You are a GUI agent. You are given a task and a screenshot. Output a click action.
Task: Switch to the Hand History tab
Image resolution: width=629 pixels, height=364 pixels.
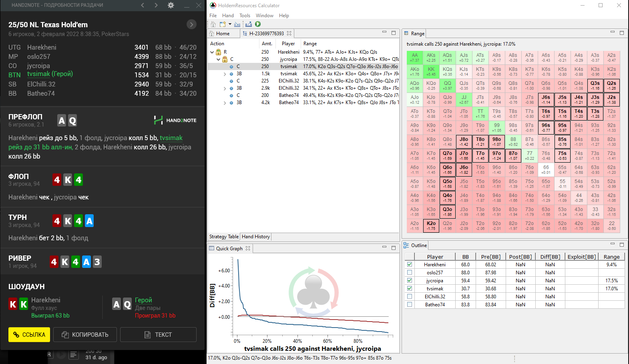[256, 237]
